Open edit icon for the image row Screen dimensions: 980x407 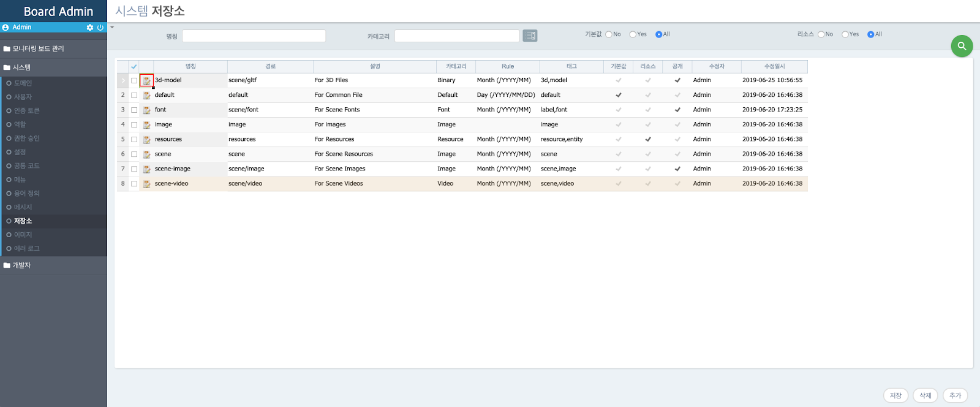pyautogui.click(x=146, y=124)
